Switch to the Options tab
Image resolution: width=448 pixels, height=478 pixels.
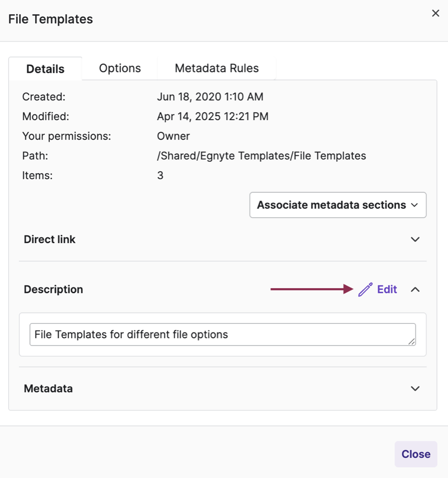120,68
